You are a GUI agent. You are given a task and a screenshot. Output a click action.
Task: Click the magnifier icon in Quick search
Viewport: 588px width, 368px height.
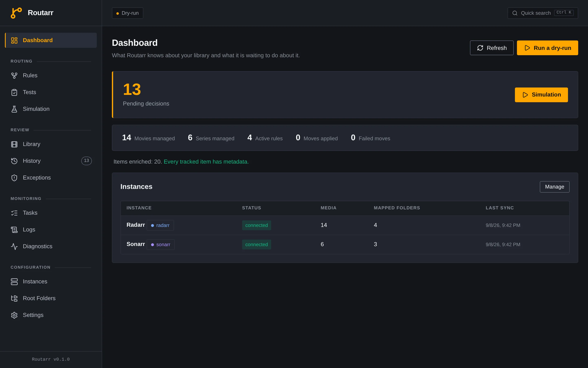click(x=515, y=13)
